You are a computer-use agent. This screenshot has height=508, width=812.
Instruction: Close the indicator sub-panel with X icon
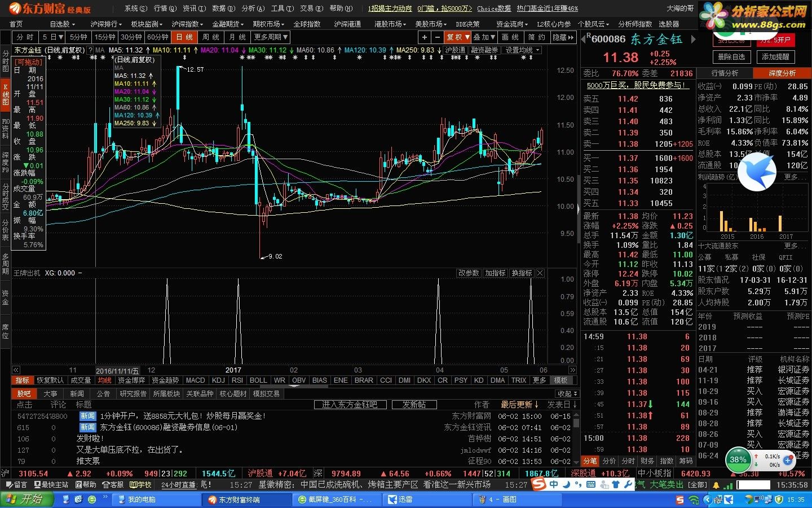[x=540, y=273]
